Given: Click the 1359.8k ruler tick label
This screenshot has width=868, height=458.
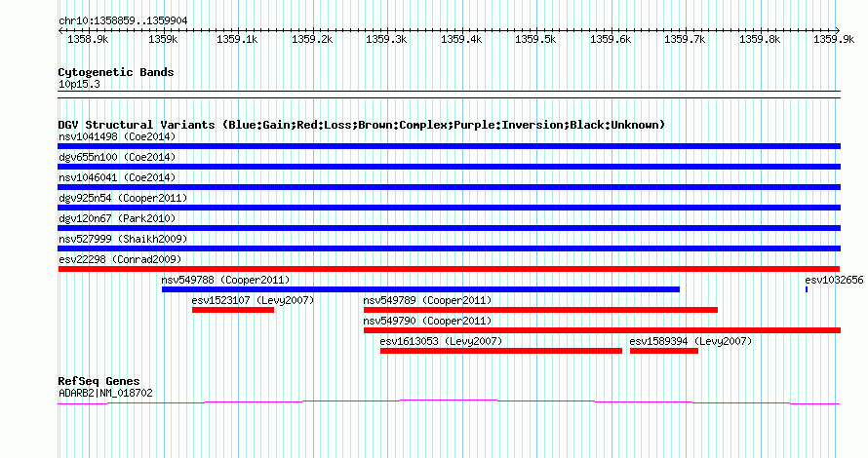Looking at the screenshot, I should click(760, 39).
